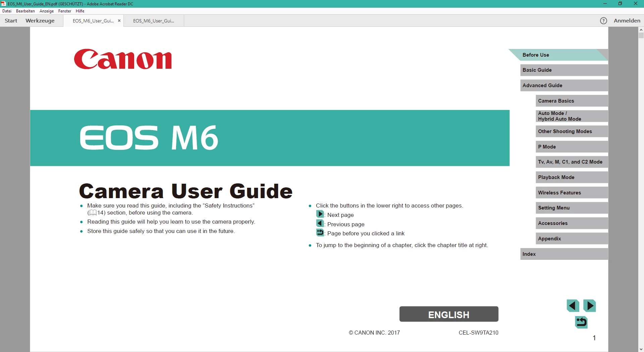Open the Anzeige menu
Viewport: 644px width, 352px height.
click(47, 11)
